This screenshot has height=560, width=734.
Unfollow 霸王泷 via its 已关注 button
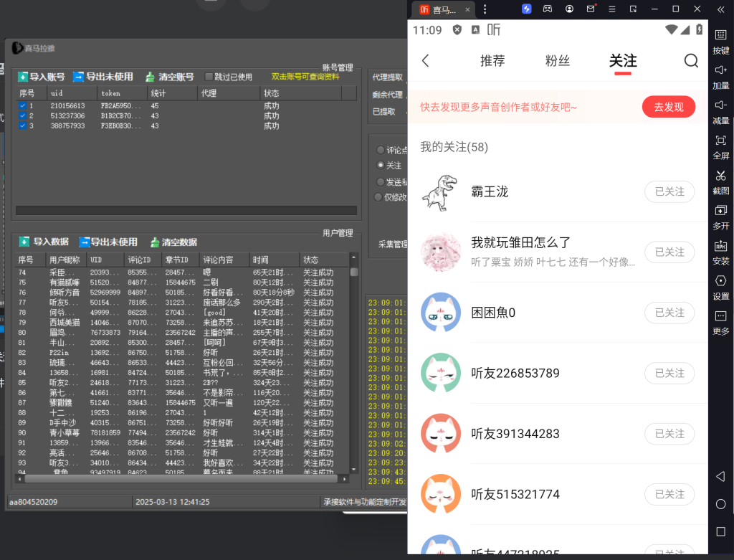click(669, 191)
